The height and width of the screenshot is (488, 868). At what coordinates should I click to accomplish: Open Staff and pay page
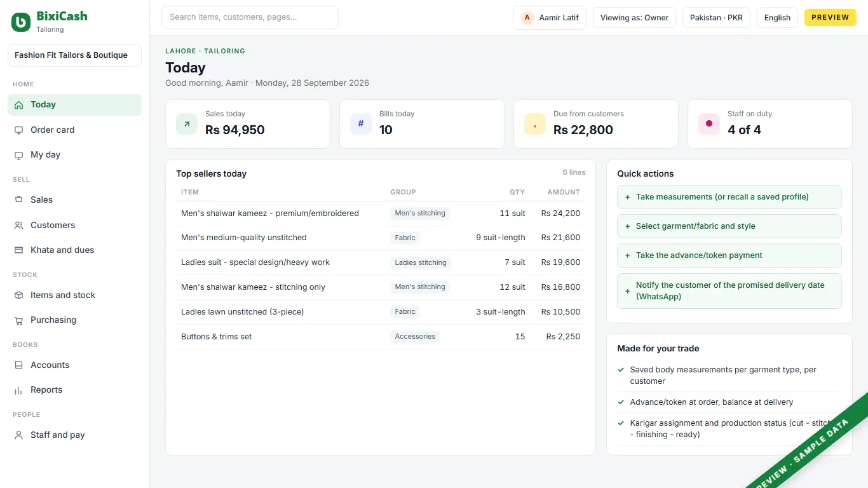point(74,435)
